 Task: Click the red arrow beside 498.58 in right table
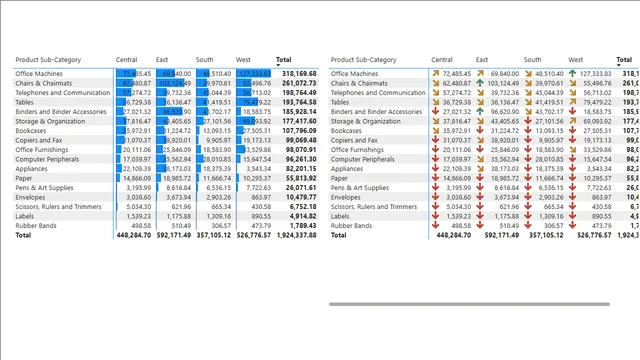coord(436,225)
